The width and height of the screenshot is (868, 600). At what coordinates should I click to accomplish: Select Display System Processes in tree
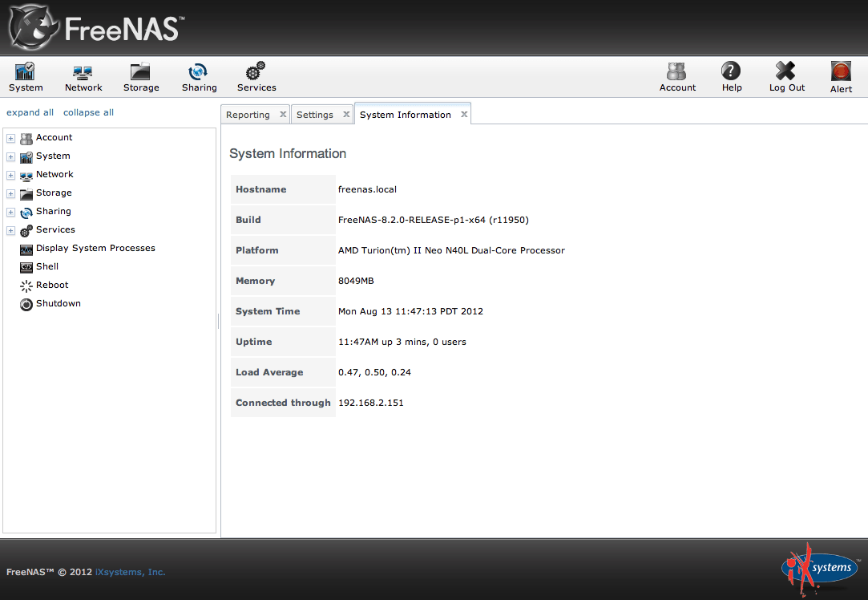pos(95,248)
